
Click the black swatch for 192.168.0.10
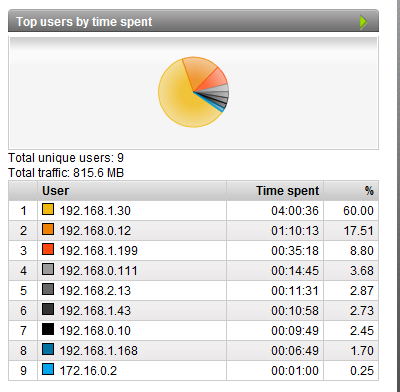(48, 329)
